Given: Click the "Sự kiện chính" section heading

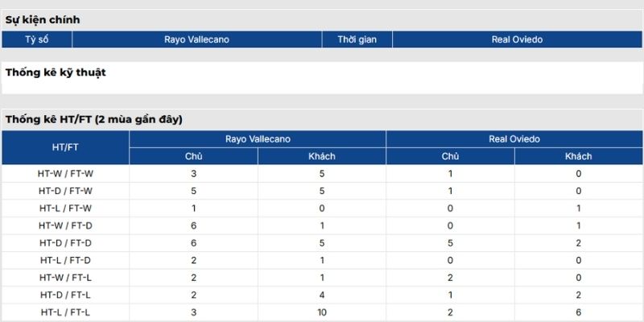Looking at the screenshot, I should pyautogui.click(x=43, y=19).
